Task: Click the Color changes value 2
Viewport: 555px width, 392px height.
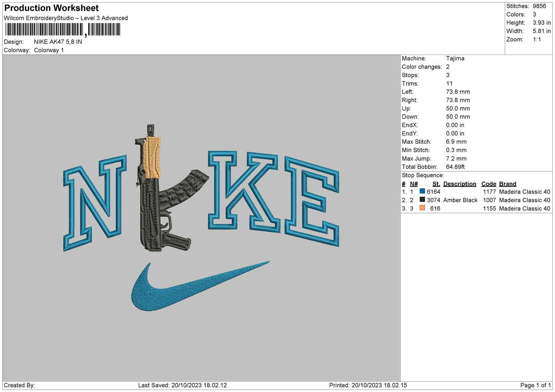Action: click(448, 67)
